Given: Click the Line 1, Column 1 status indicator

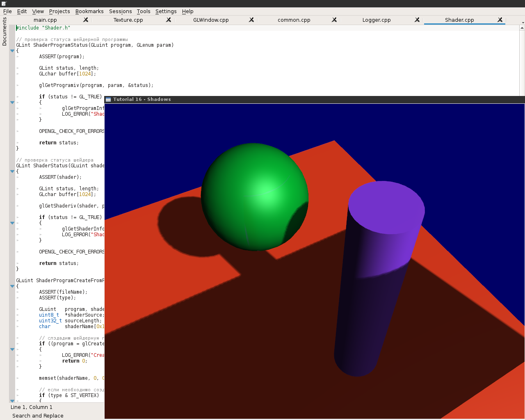Looking at the screenshot, I should 31,407.
